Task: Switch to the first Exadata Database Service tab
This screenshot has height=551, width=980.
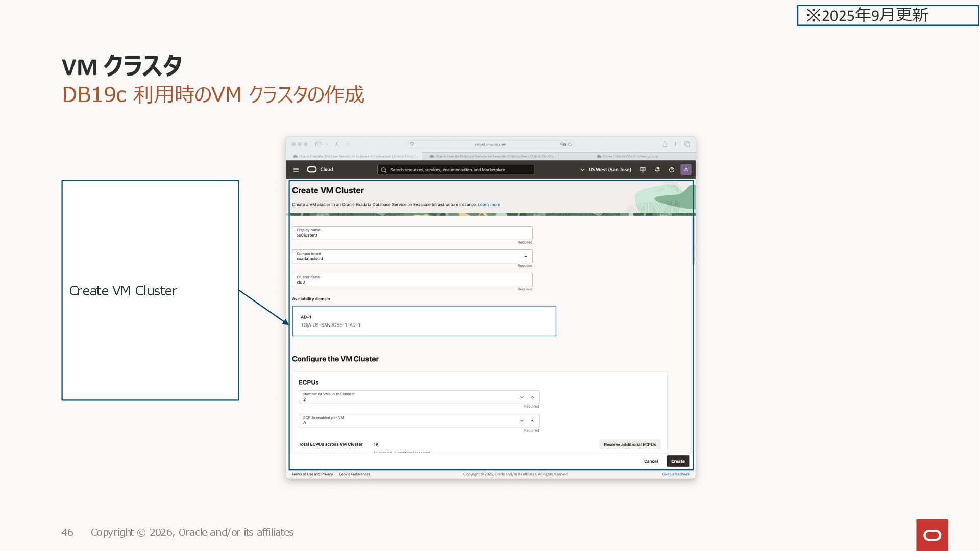Action: click(x=356, y=157)
